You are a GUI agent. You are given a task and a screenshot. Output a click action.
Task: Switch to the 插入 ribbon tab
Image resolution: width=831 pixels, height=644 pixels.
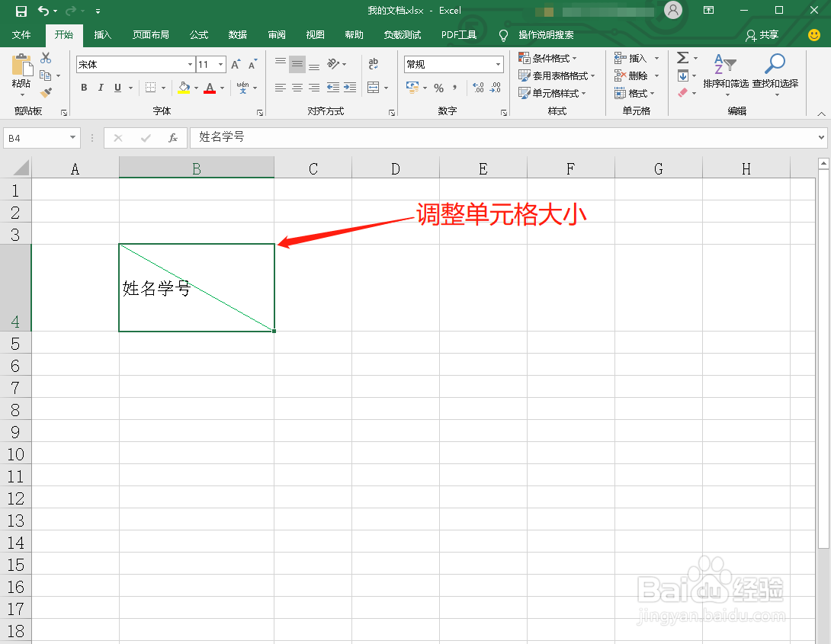[x=102, y=35]
